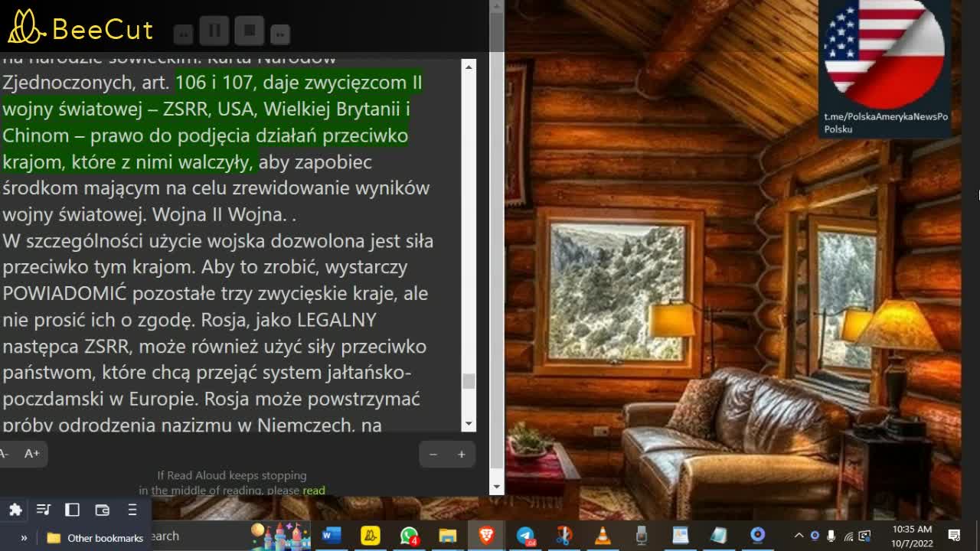
Task: Open the yellow BeeCut app in the taskbar
Action: (371, 536)
